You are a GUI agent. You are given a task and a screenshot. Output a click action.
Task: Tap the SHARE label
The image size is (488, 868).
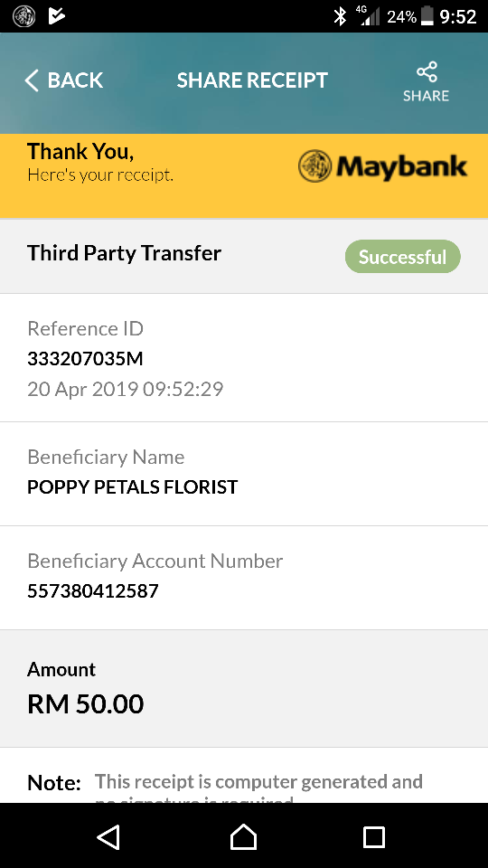[426, 96]
